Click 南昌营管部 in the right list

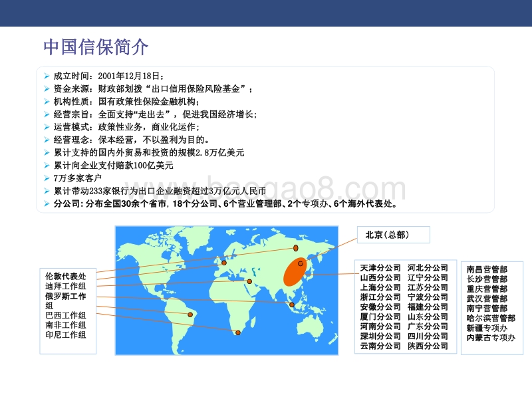(x=487, y=269)
